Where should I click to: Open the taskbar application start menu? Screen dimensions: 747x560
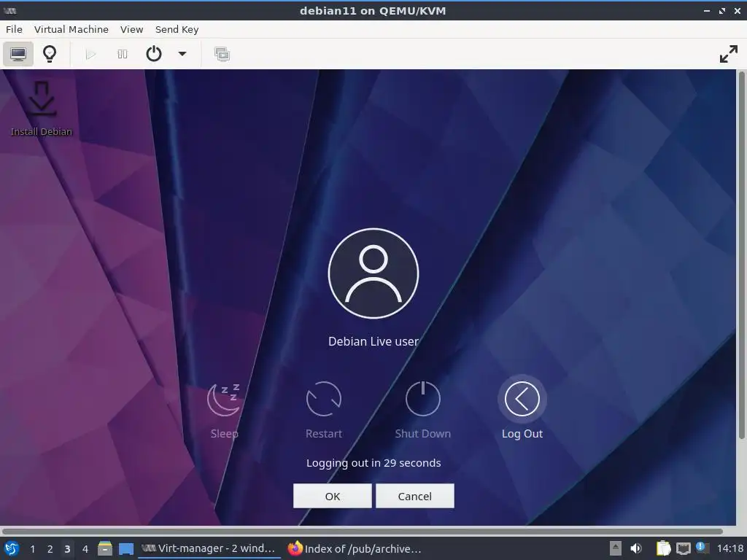coord(12,548)
